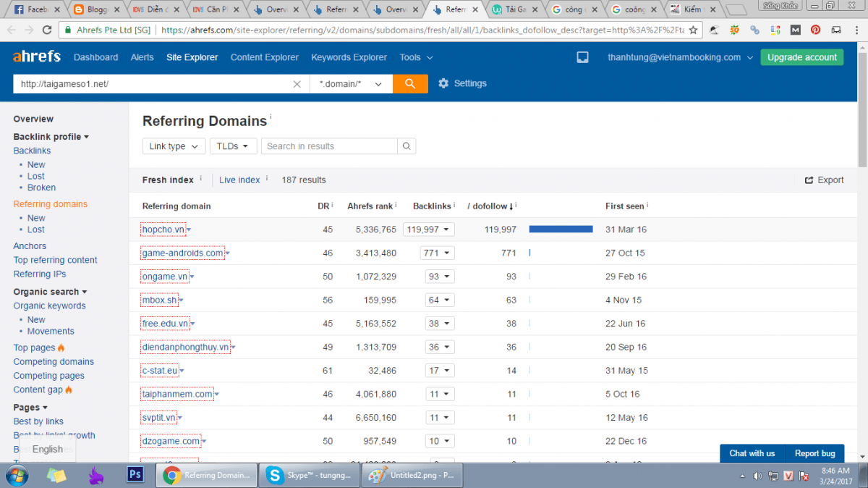Open the notifications monitor icon in the header
Image resolution: width=868 pixels, height=488 pixels.
pos(582,57)
